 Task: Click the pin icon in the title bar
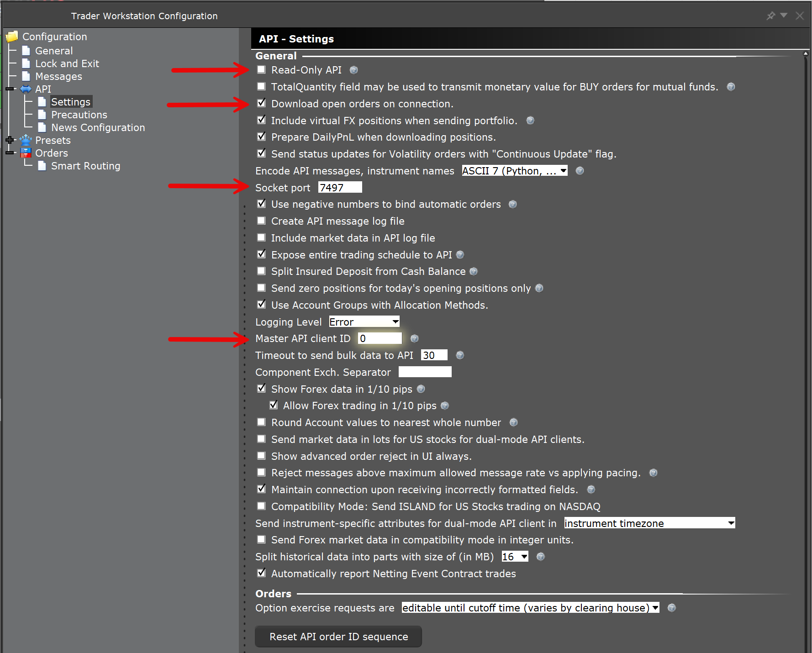coord(770,16)
